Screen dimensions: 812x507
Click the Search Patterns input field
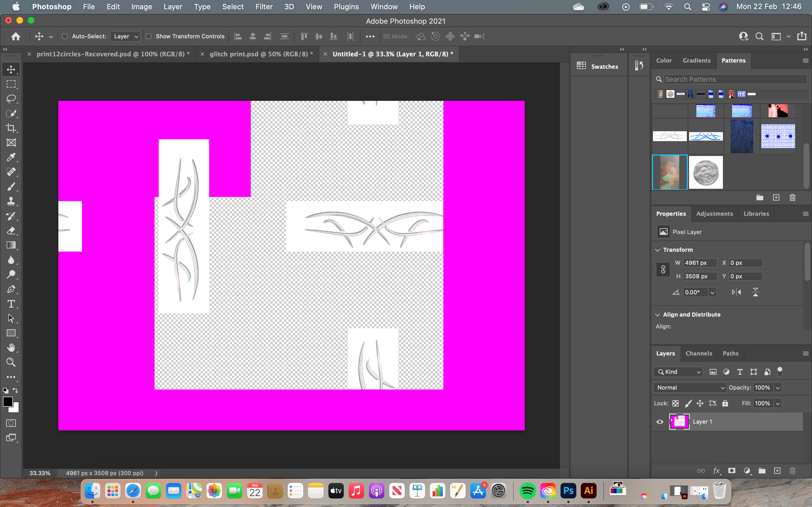(x=735, y=79)
